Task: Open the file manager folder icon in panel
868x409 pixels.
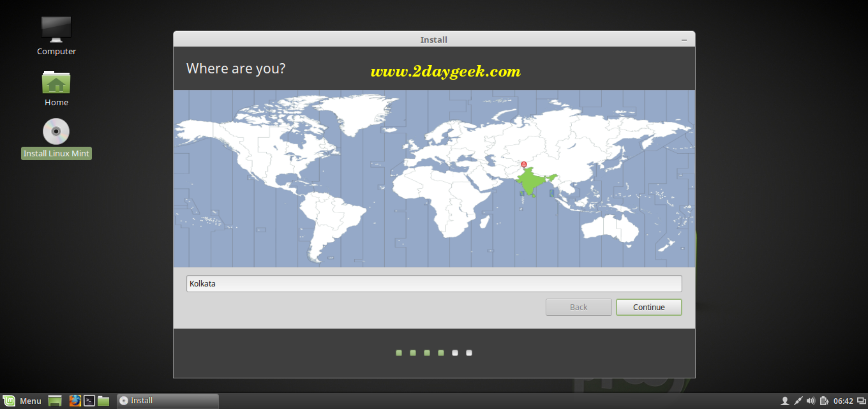Action: (103, 401)
